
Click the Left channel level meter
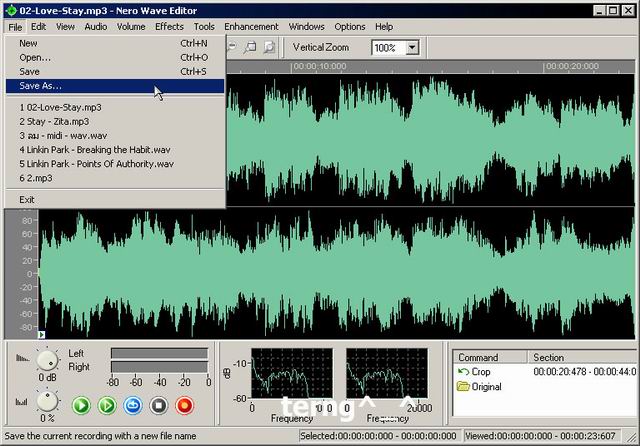click(x=159, y=353)
